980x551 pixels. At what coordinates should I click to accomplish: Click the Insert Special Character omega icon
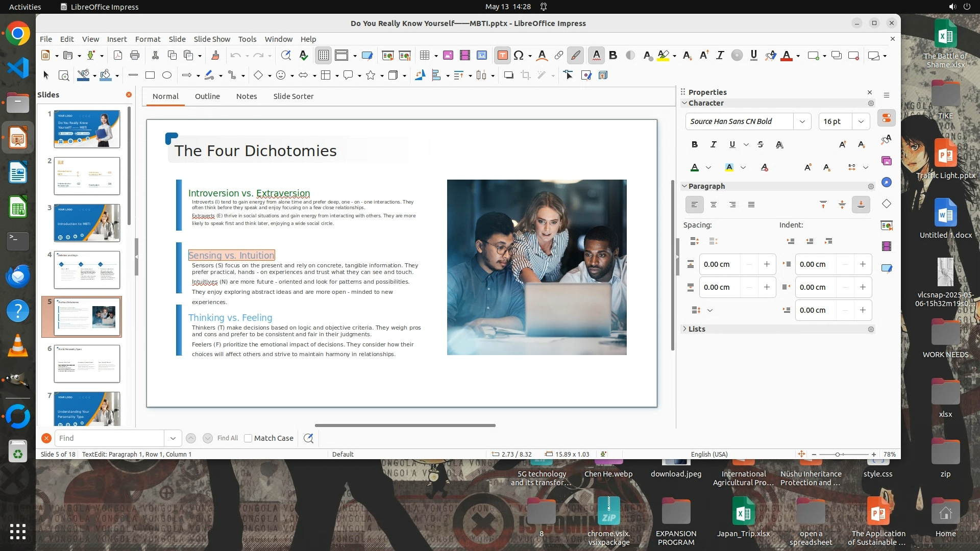tap(519, 56)
